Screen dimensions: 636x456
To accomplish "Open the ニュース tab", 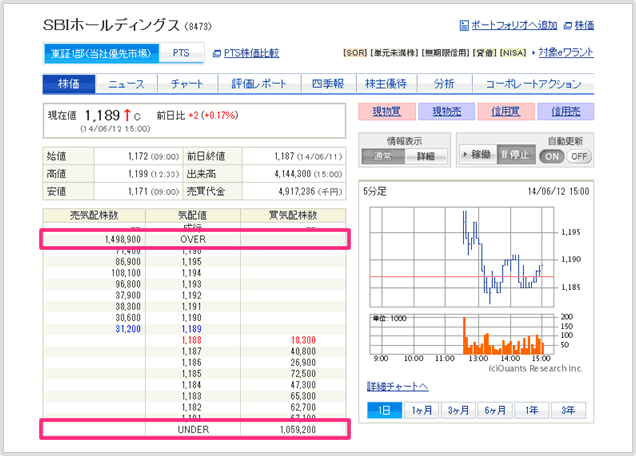I will [126, 84].
